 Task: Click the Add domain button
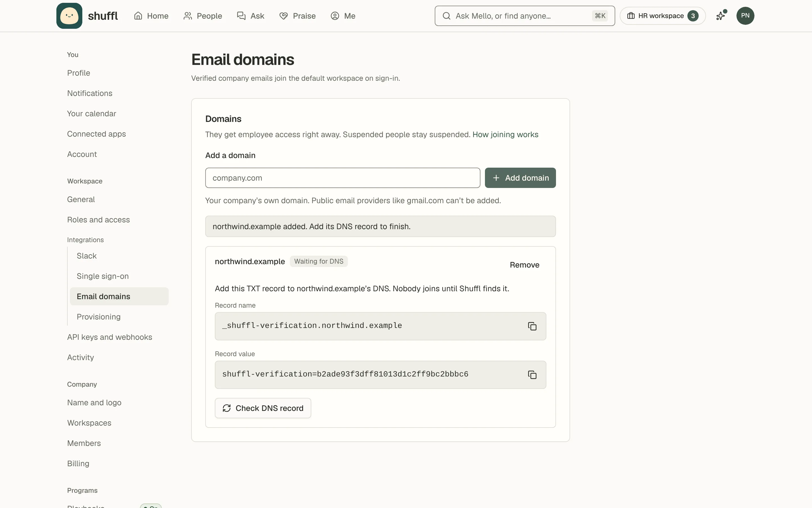point(520,178)
